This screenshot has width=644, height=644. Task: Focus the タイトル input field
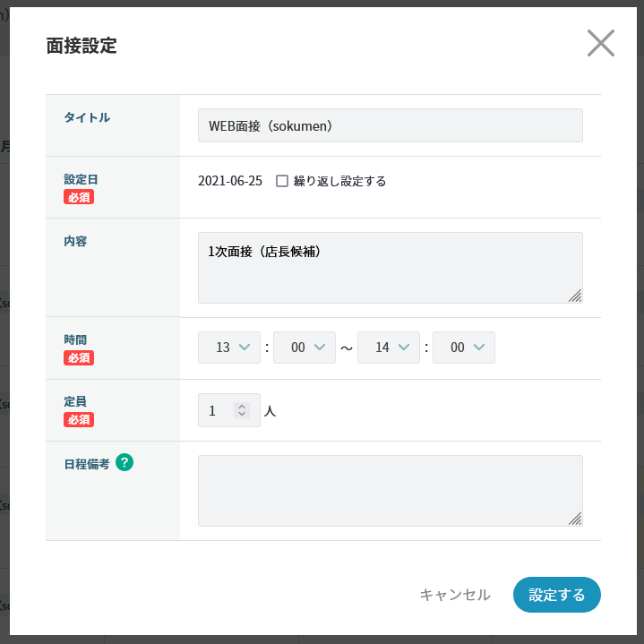pos(390,125)
